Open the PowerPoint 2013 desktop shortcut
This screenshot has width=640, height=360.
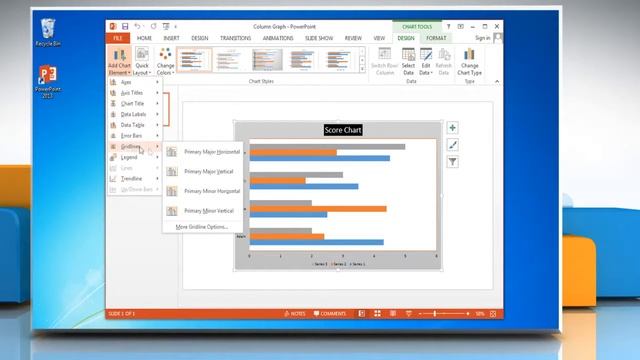coord(48,82)
